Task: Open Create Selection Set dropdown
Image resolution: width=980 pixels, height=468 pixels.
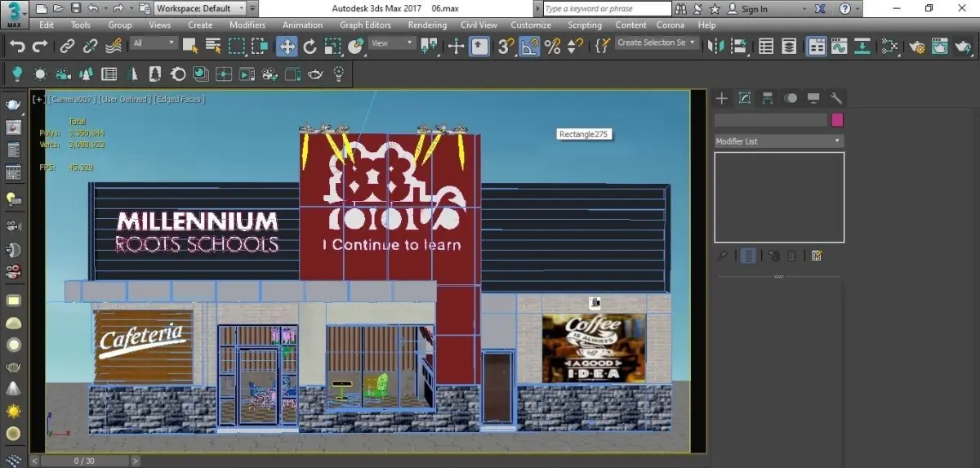Action: [657, 43]
